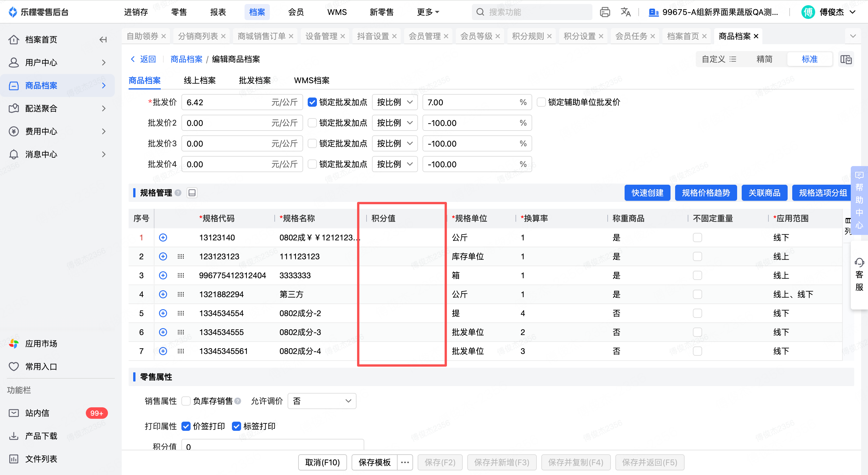Collapse the 规格管理 section icon
Image resolution: width=868 pixels, height=475 pixels.
point(192,193)
